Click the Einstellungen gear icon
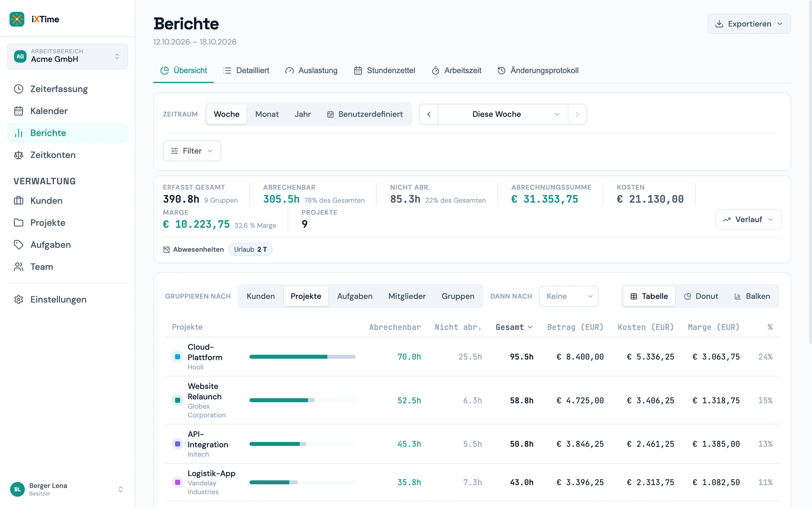 [18, 299]
